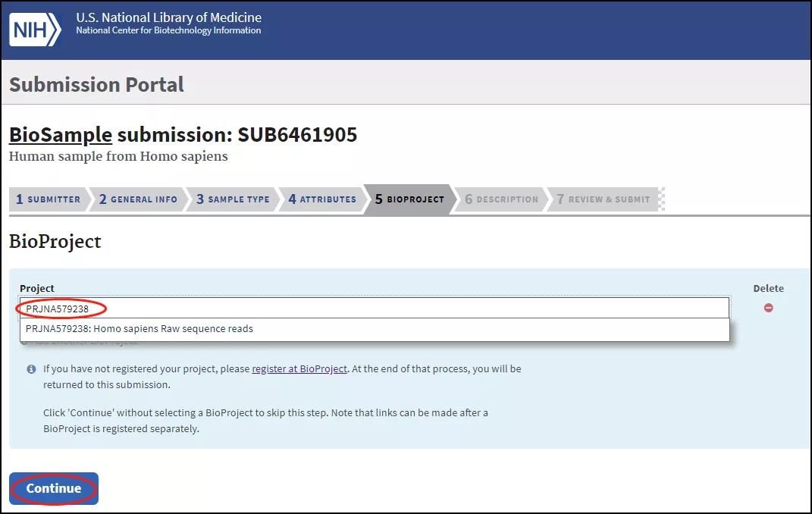Switch to step 3 Sample Type tab
Screen dimensions: 812x514
tap(233, 199)
